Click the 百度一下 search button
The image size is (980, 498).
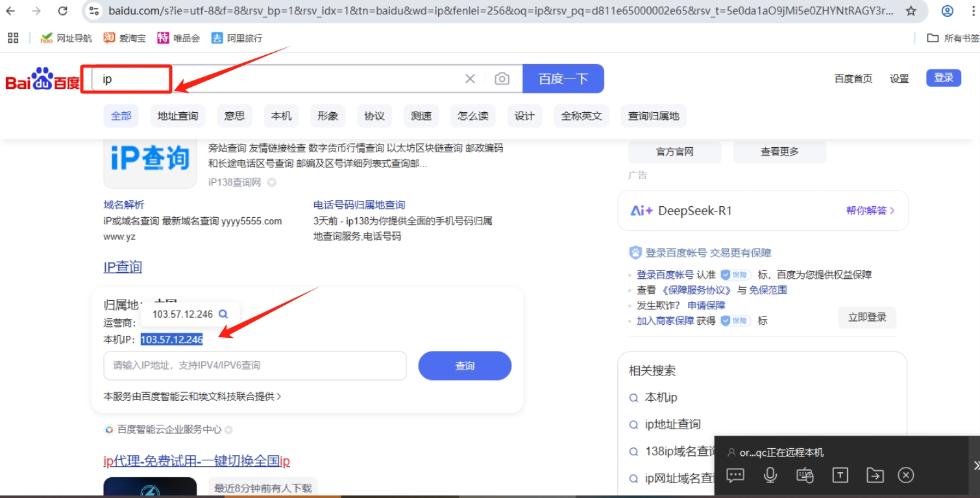click(x=563, y=79)
